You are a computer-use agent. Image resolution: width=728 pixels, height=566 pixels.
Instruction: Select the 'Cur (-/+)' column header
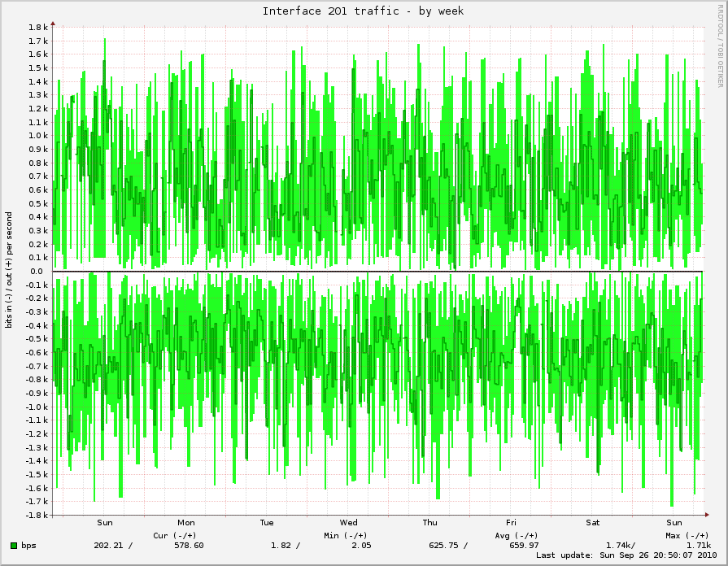coord(175,535)
